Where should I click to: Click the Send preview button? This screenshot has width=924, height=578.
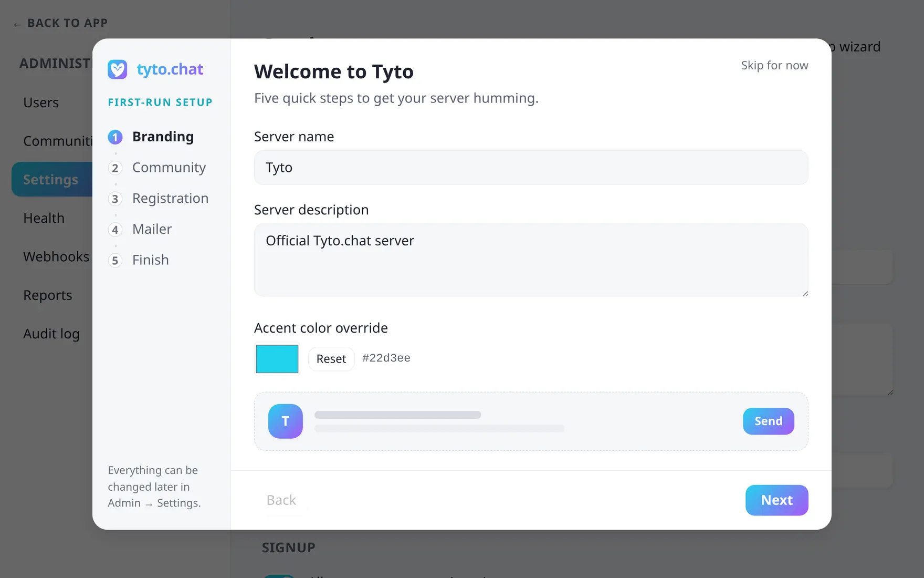point(768,421)
